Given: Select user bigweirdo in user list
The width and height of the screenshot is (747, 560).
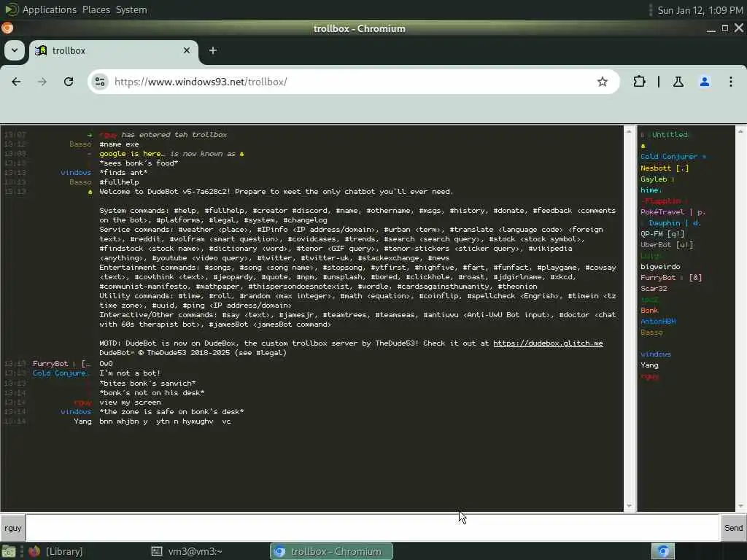Looking at the screenshot, I should (x=660, y=267).
